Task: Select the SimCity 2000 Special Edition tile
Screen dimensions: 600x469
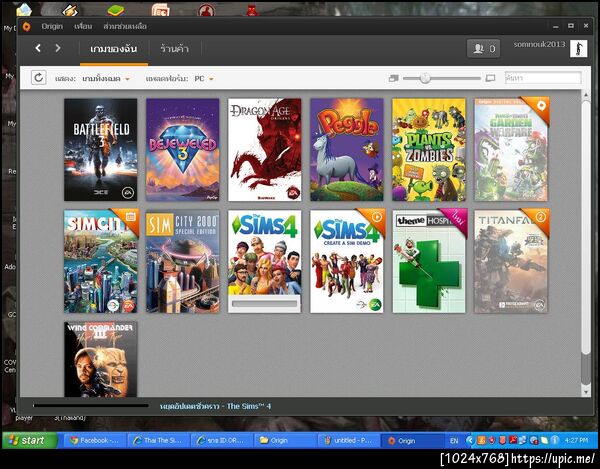Action: pyautogui.click(x=183, y=261)
